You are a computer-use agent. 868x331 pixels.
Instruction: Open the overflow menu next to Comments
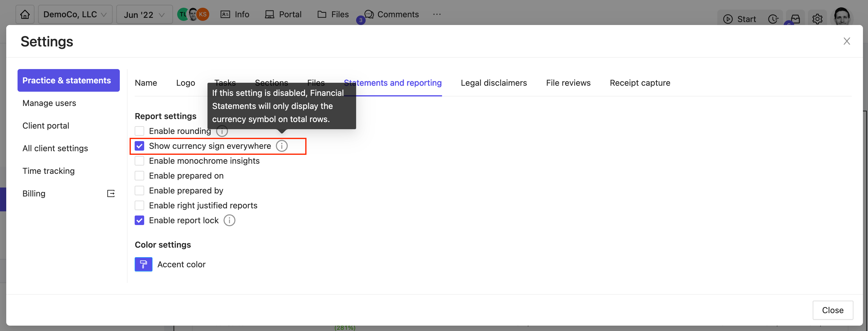pos(437,14)
